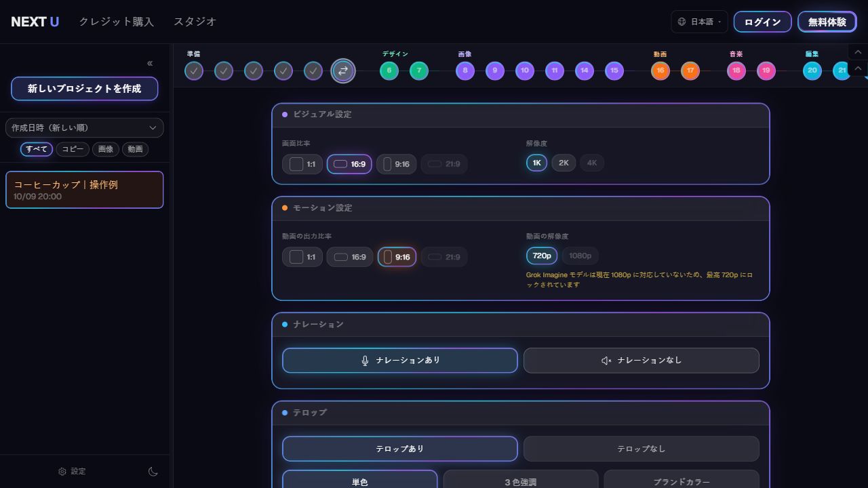Open スタジオ in the top navigation
This screenshot has height=488, width=868.
click(195, 22)
